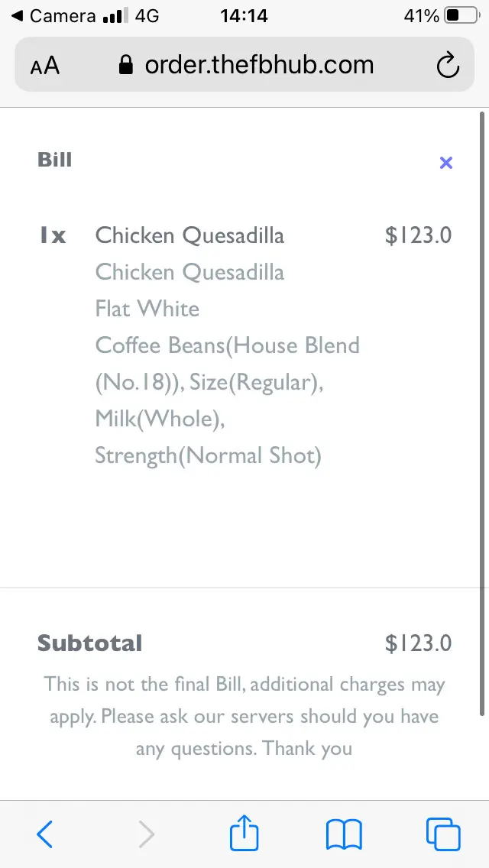Open the Bookmarks book icon
Image resolution: width=489 pixels, height=868 pixels.
click(x=344, y=834)
